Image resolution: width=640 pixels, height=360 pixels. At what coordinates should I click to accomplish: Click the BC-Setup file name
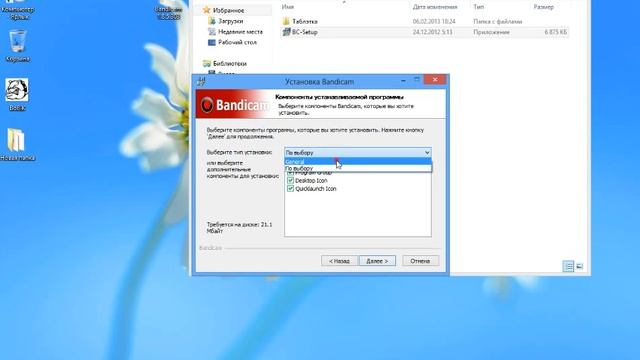point(304,32)
